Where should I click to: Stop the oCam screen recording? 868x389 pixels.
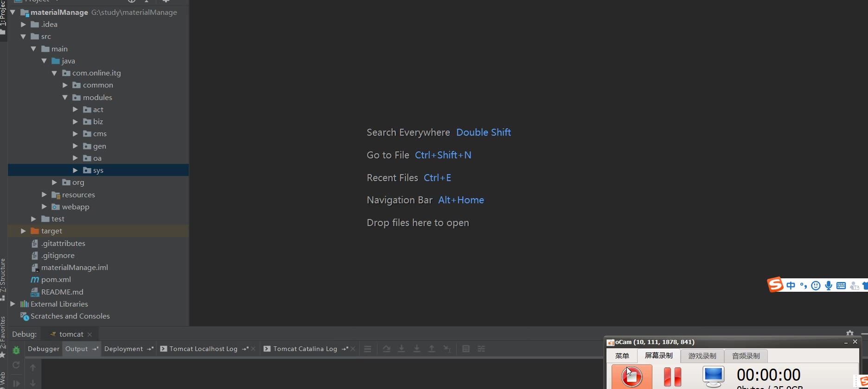tap(632, 376)
